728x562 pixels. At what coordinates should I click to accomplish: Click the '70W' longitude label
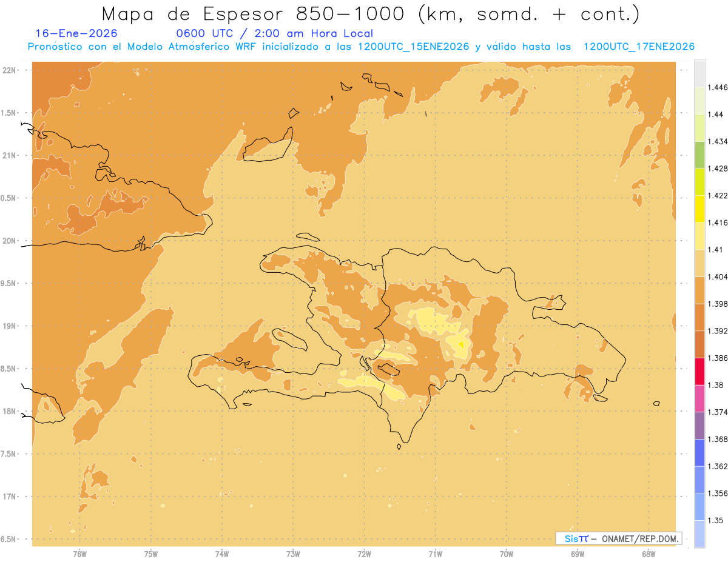(x=507, y=554)
